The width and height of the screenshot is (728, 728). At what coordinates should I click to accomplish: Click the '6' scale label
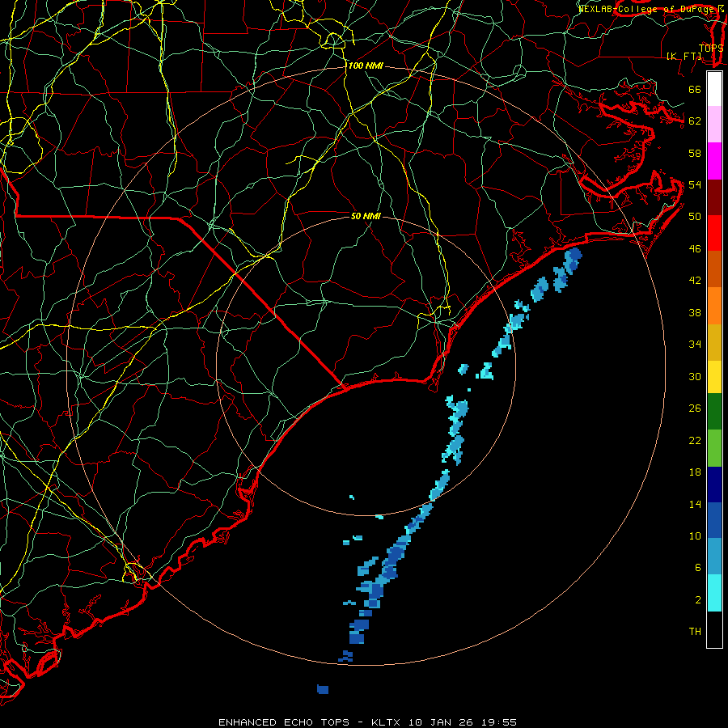[x=698, y=567]
